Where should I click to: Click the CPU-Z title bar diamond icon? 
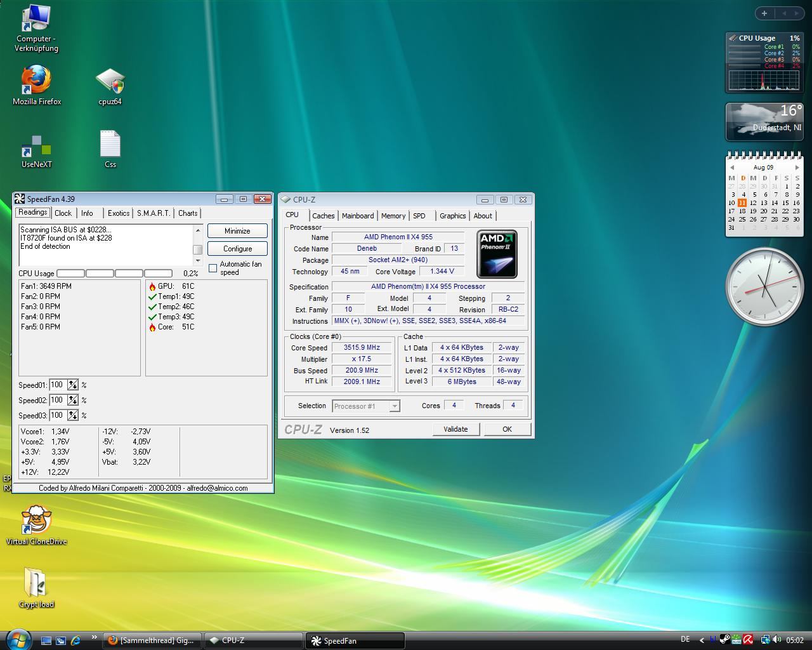click(x=285, y=199)
